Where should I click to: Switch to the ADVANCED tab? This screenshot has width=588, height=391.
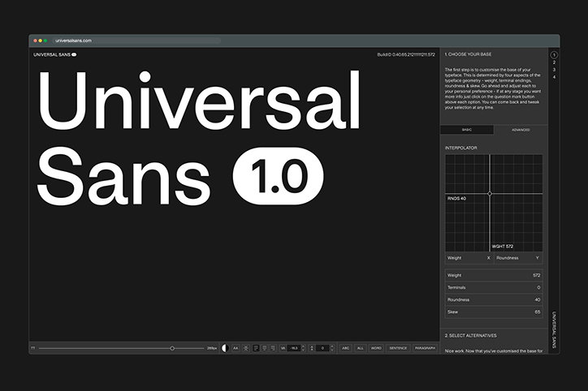(x=521, y=130)
